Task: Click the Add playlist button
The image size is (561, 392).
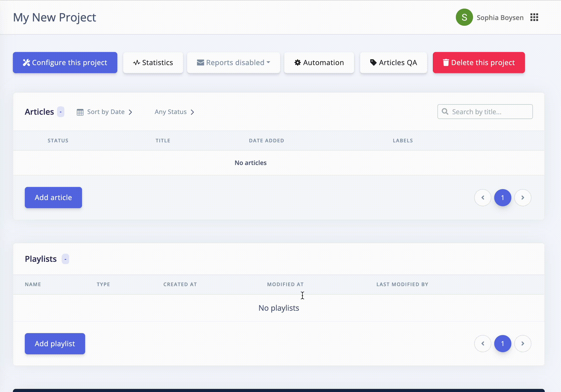Action: coord(55,344)
